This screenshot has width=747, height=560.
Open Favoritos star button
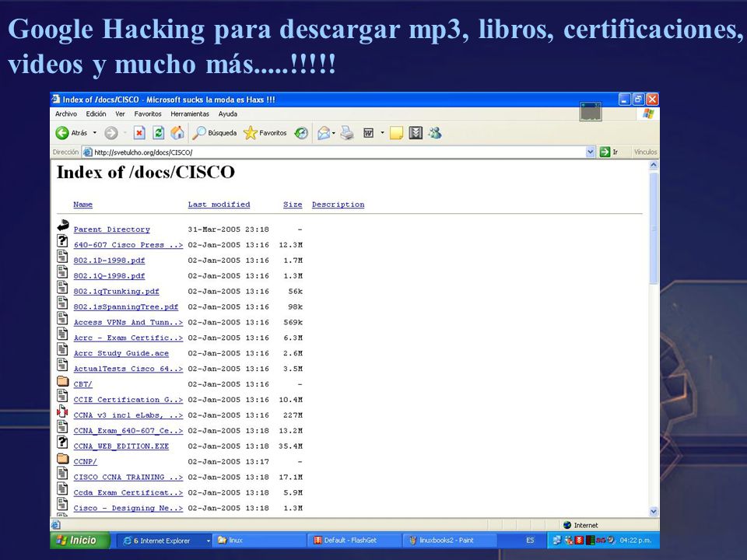point(265,133)
